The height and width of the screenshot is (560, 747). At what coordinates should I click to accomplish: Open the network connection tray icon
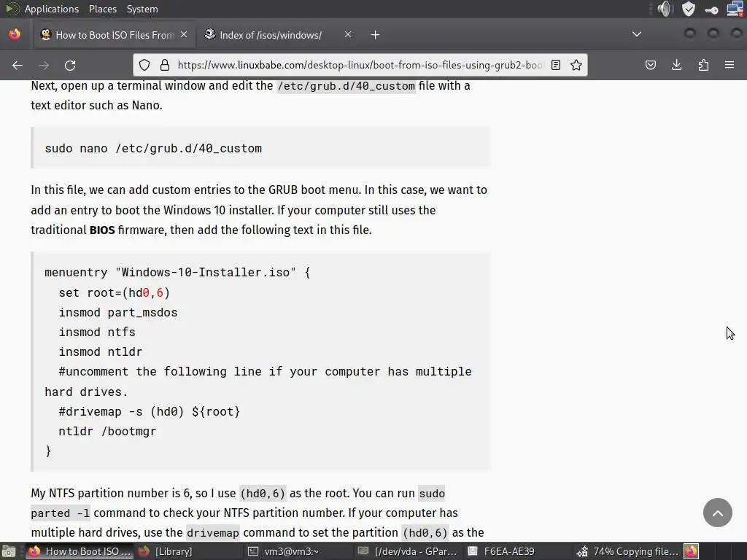tap(735, 9)
